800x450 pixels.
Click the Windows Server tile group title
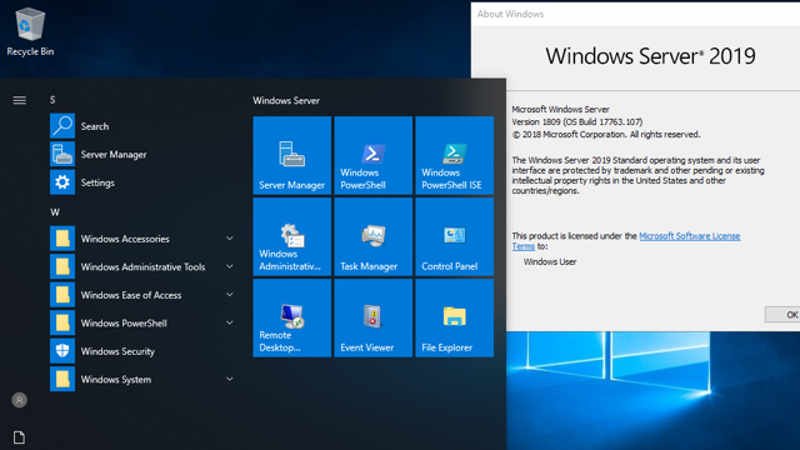pos(286,101)
